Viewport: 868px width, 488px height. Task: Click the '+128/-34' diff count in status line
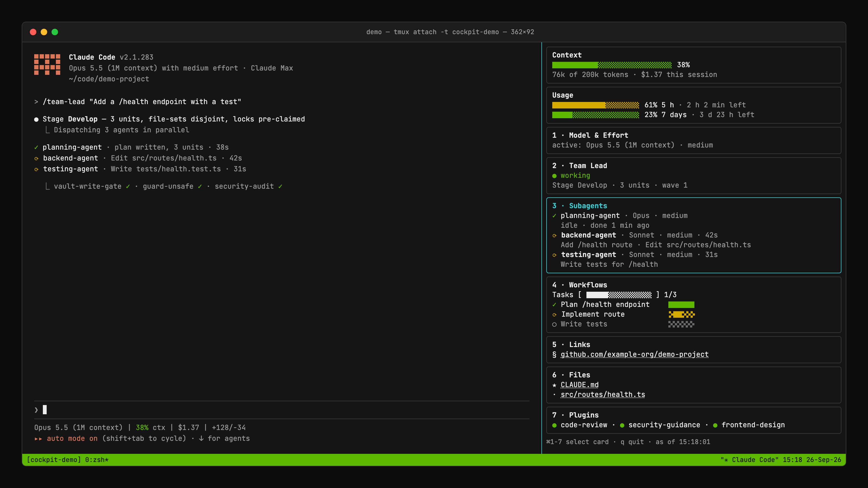[x=228, y=428]
